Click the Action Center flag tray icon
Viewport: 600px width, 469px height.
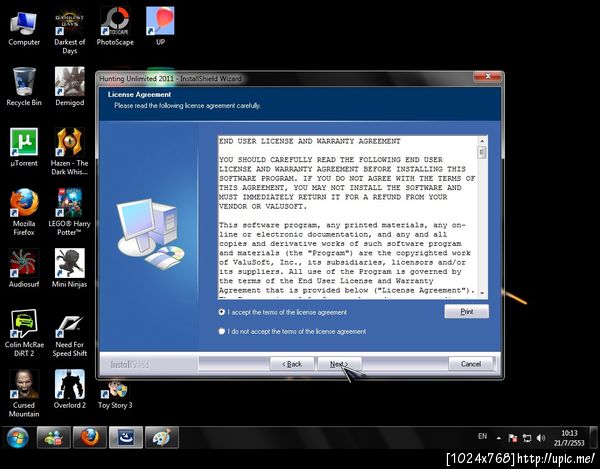point(513,438)
